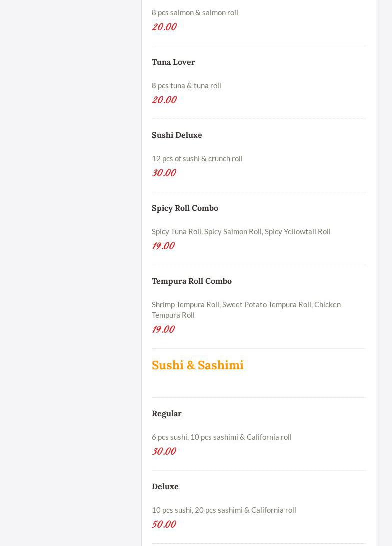Screen dimensions: 392x546
Task: Select the Sushi & Sashimi section heading
Action: [x=197, y=365]
